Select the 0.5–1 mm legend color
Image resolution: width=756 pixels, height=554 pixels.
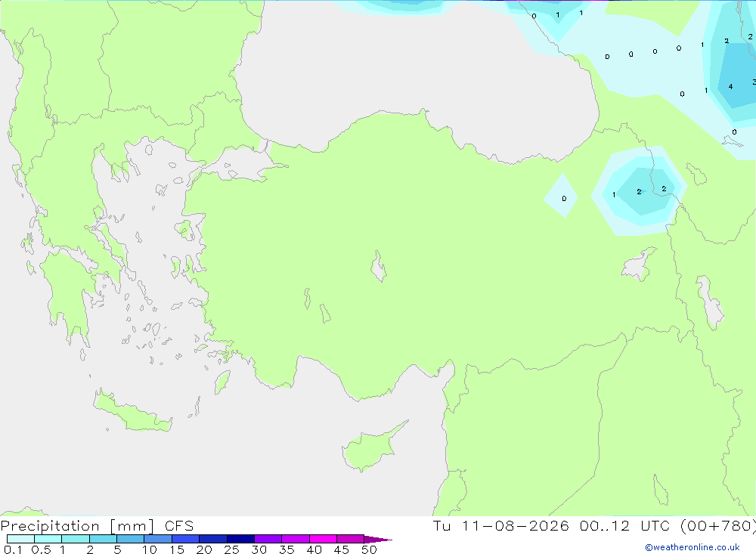tap(48, 539)
